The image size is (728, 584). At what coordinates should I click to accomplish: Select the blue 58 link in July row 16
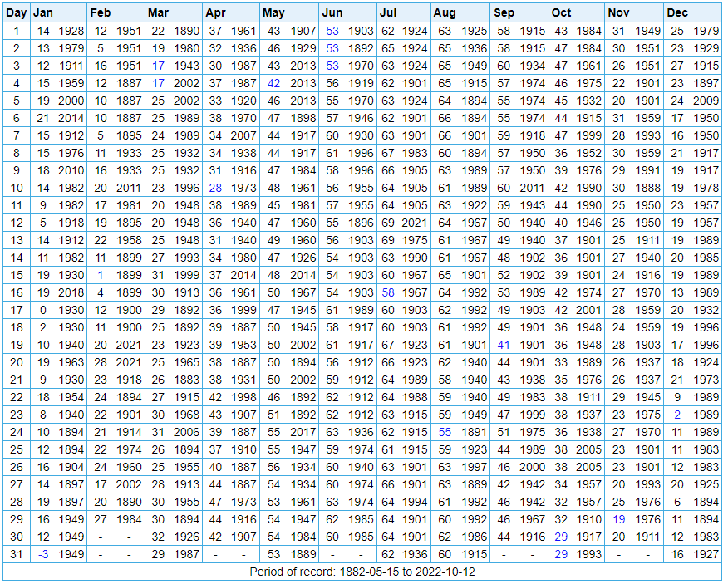388,292
